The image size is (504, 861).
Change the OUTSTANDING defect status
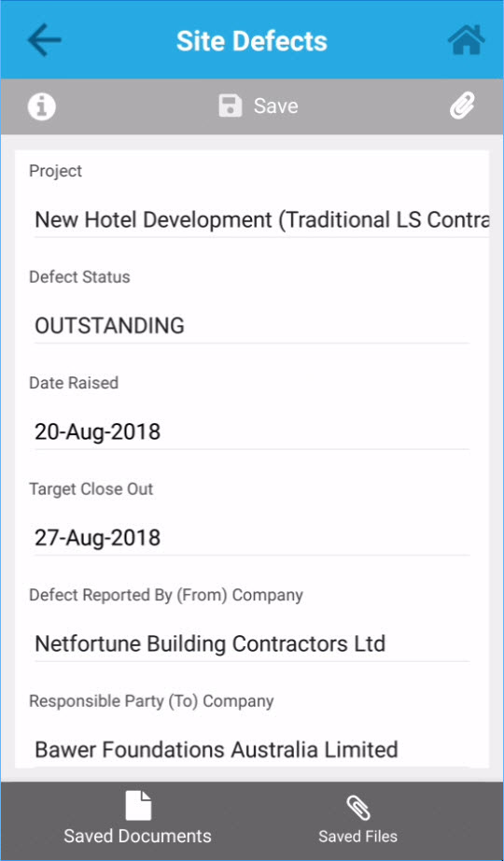tap(251, 326)
